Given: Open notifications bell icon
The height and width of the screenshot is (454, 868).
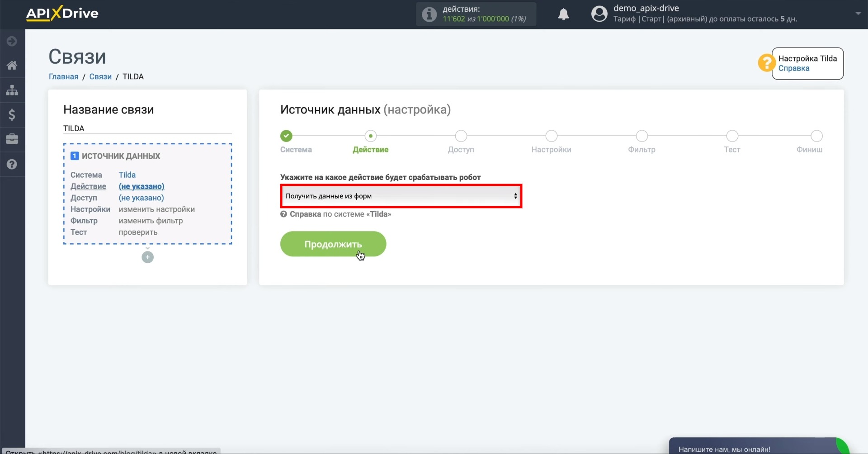Looking at the screenshot, I should click(563, 14).
